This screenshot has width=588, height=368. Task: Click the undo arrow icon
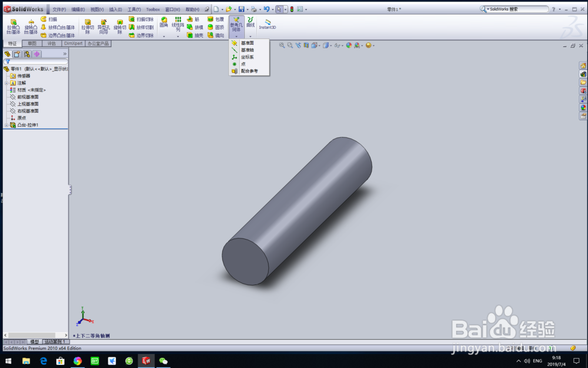pyautogui.click(x=266, y=9)
